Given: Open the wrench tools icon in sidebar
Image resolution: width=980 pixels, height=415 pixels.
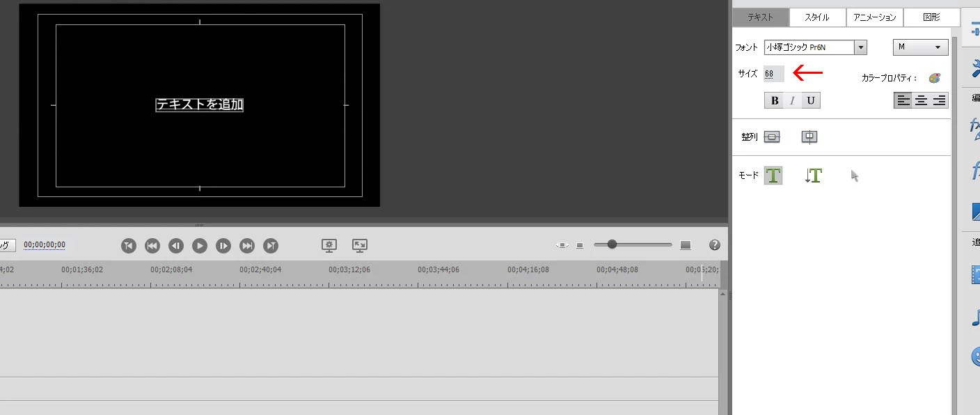Looking at the screenshot, I should click(x=976, y=68).
